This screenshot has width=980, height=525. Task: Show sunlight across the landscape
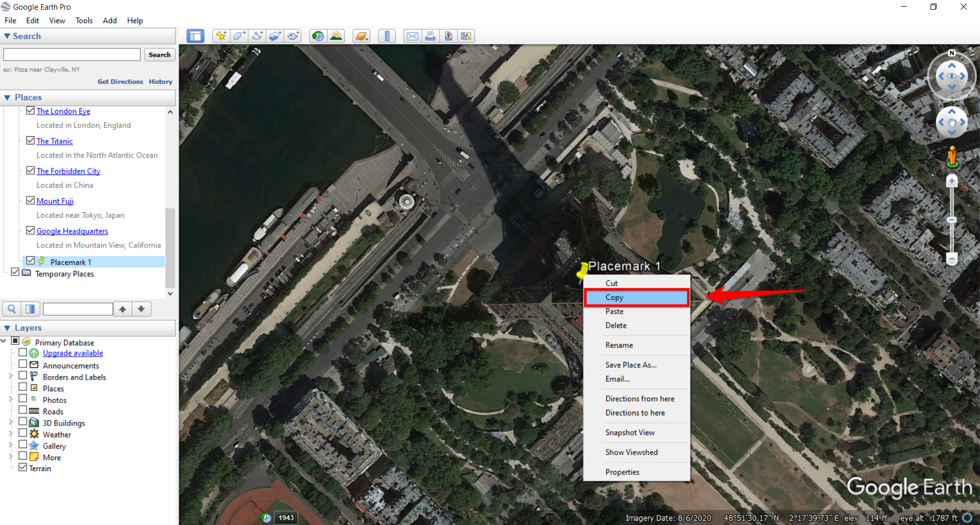coord(336,36)
